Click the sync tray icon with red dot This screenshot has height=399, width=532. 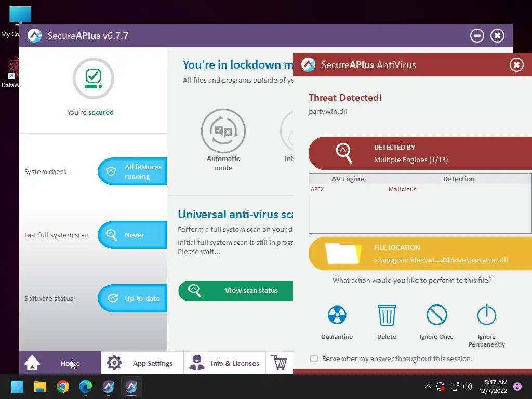click(x=441, y=387)
